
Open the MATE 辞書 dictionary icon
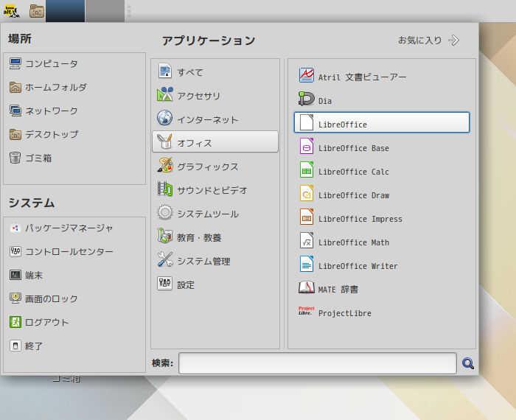(307, 288)
